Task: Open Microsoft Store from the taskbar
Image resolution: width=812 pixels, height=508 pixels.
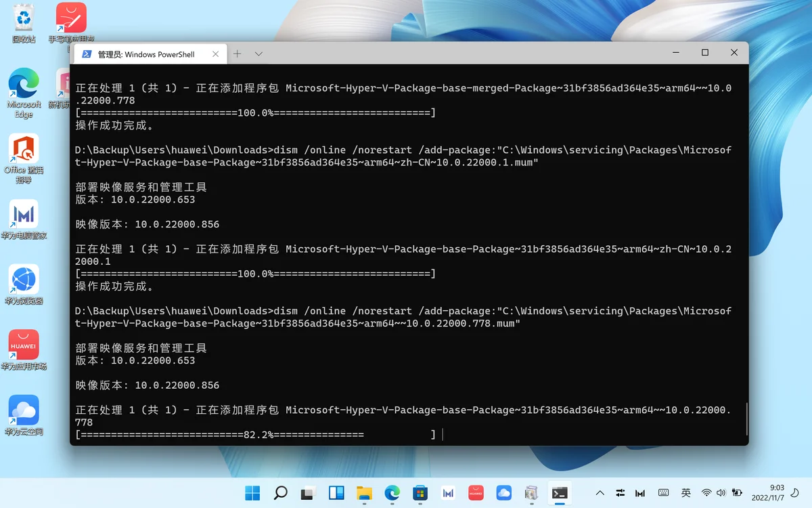Action: [420, 493]
